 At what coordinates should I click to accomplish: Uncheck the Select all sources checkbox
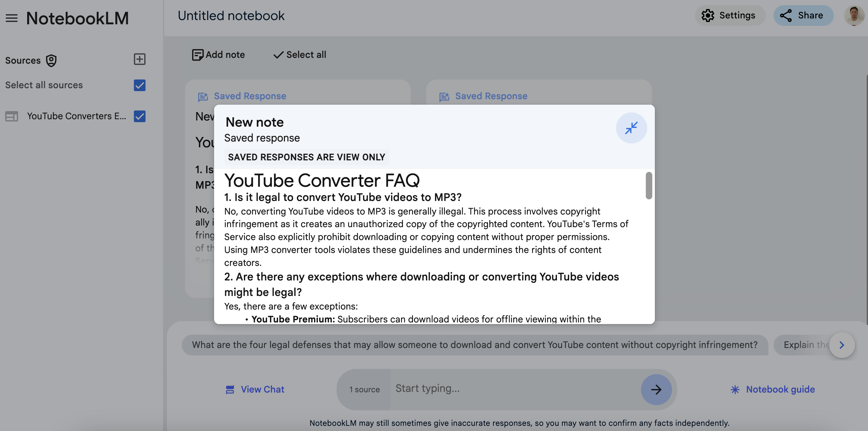[139, 85]
